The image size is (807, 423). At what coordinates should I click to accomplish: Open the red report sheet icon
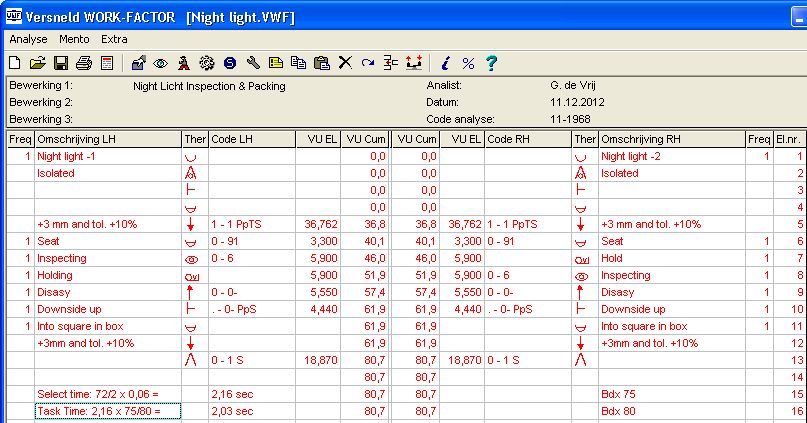pyautogui.click(x=107, y=63)
